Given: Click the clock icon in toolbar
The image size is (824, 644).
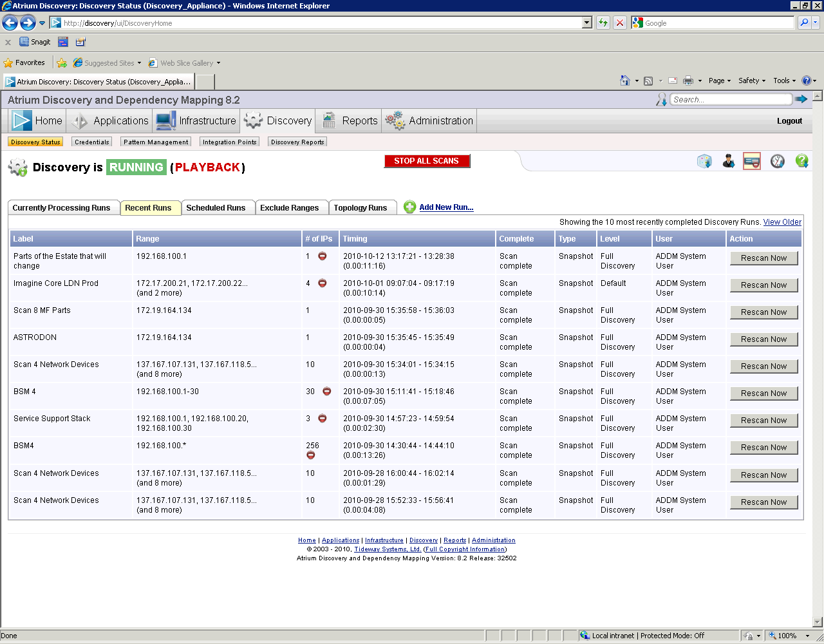Looking at the screenshot, I should pos(778,161).
